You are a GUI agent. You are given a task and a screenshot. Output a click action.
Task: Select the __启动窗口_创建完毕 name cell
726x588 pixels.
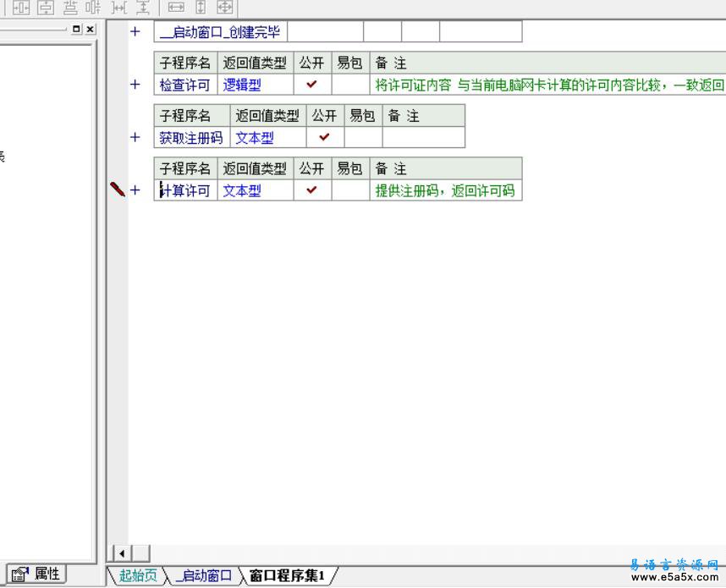click(x=220, y=31)
